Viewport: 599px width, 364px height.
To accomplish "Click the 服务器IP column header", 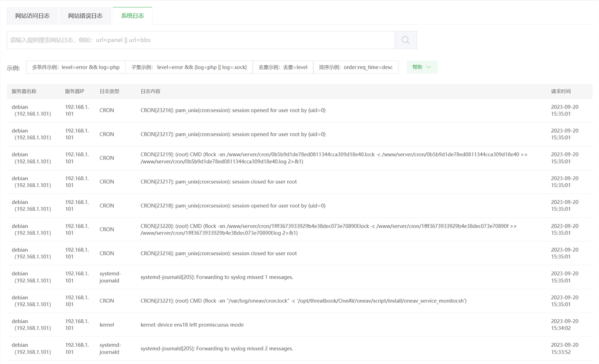I will 74,92.
